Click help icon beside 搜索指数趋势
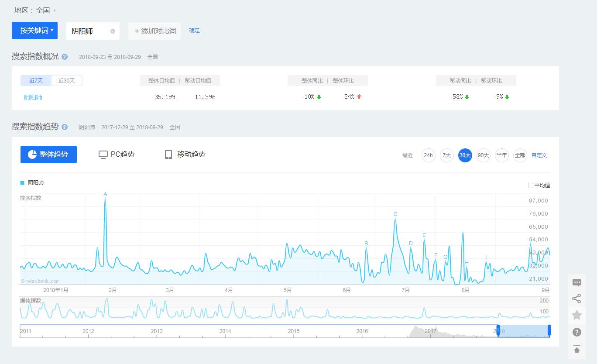 point(65,127)
